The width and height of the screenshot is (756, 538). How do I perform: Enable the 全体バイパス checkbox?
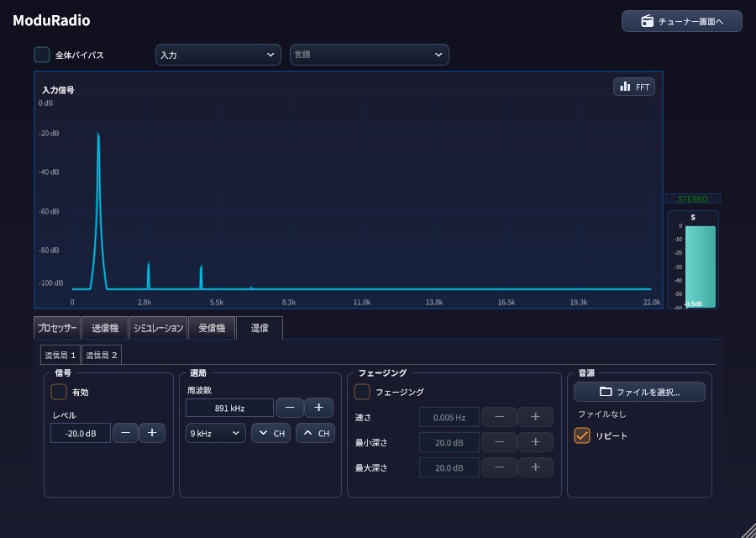point(42,55)
